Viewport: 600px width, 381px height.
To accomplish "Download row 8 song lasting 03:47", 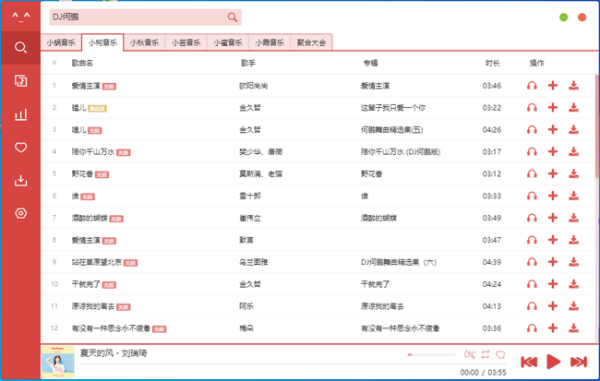I will tap(573, 240).
